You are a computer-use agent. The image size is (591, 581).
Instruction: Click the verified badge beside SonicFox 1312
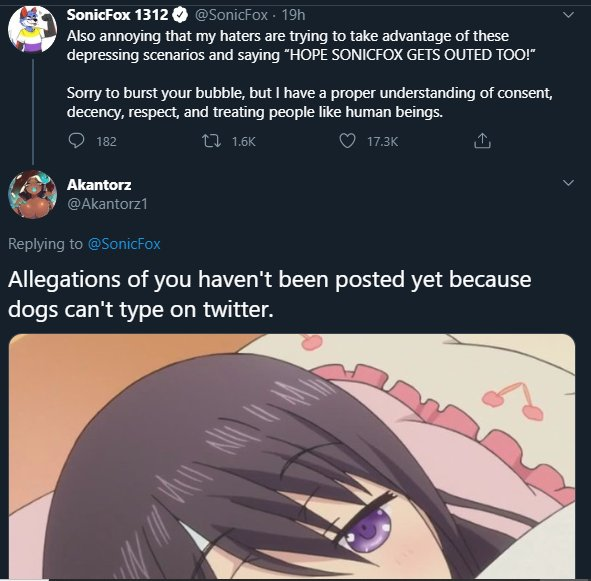click(x=180, y=15)
